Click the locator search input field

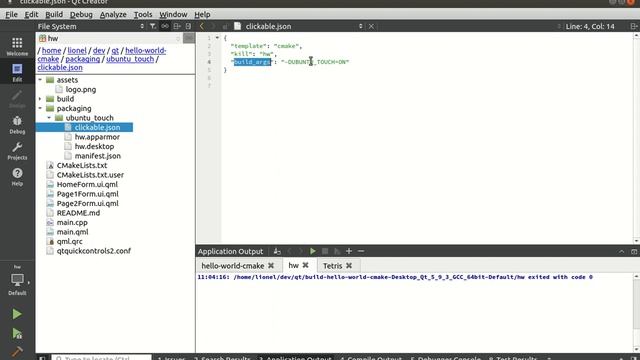[101, 358]
